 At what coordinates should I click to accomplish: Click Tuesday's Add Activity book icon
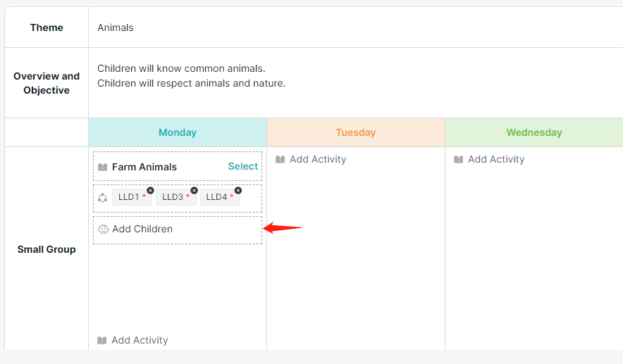pos(280,160)
